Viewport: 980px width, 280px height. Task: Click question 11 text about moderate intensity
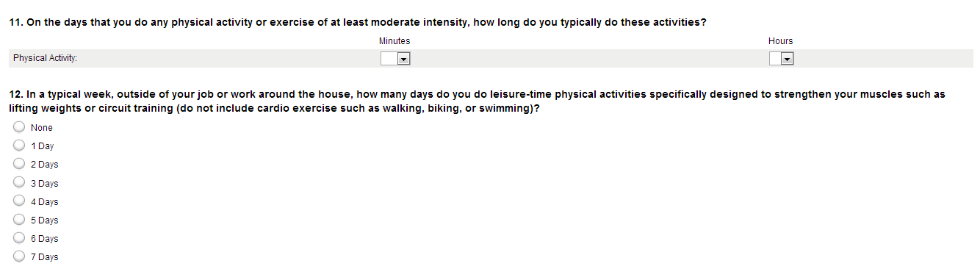[x=358, y=22]
